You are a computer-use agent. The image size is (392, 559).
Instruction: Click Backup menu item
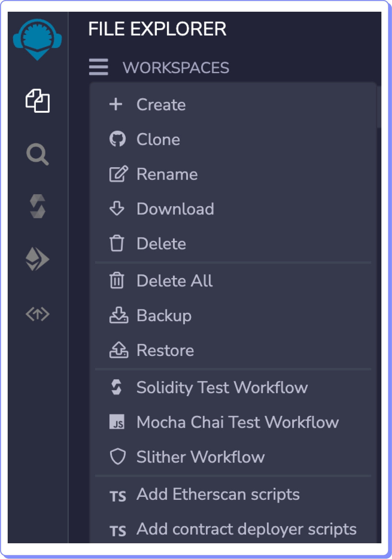[x=163, y=316]
